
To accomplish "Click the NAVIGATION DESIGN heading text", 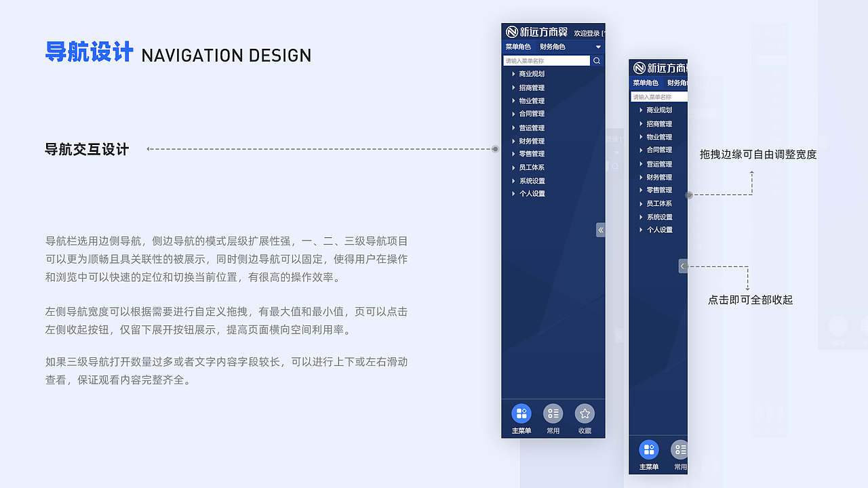I will (226, 56).
